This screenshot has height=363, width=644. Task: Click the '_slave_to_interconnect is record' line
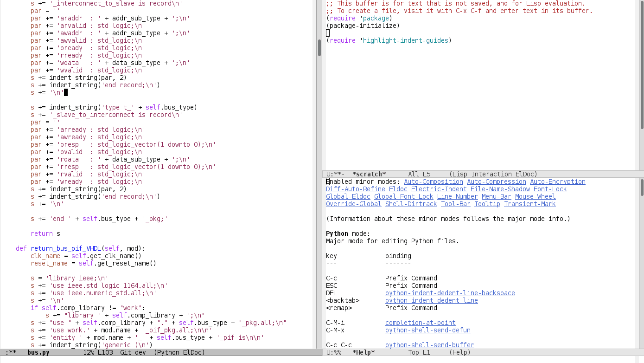coord(107,115)
